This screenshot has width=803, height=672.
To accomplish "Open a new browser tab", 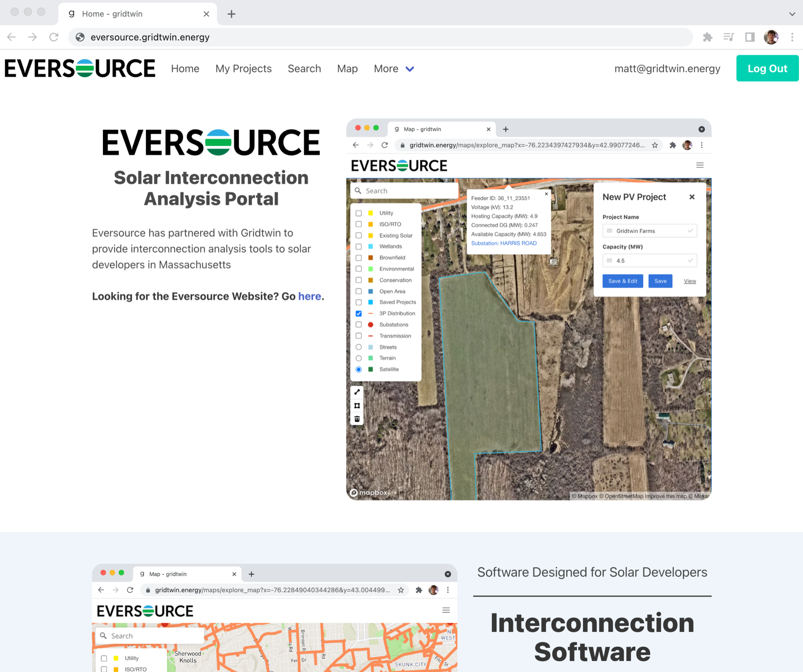I will coord(231,14).
